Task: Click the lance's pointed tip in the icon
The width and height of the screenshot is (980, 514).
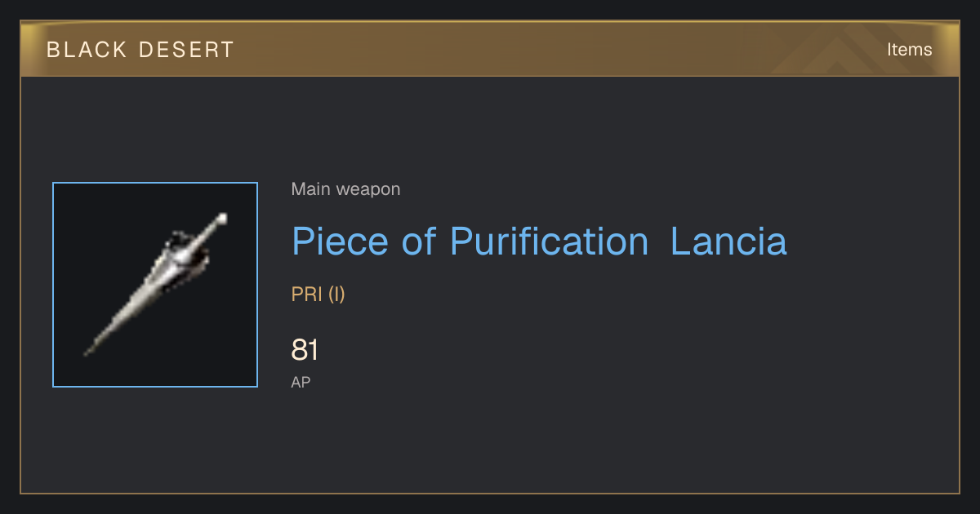Action: 89,350
